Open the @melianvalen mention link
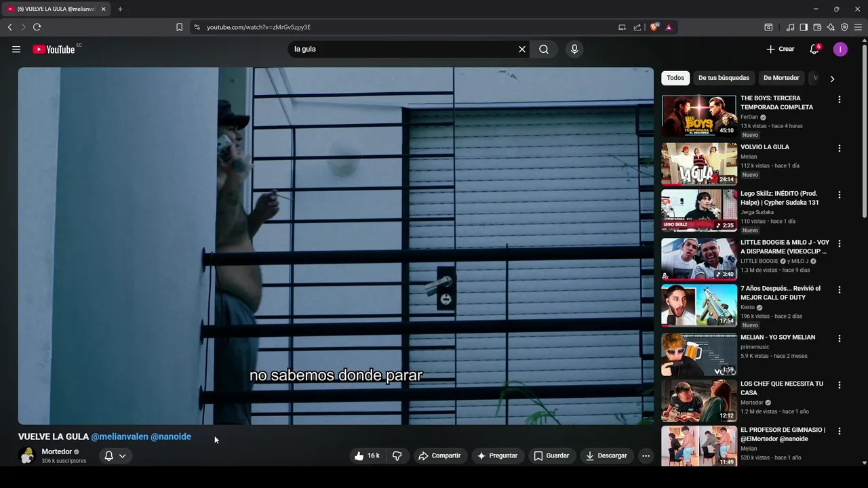The width and height of the screenshot is (868, 488). 119,437
